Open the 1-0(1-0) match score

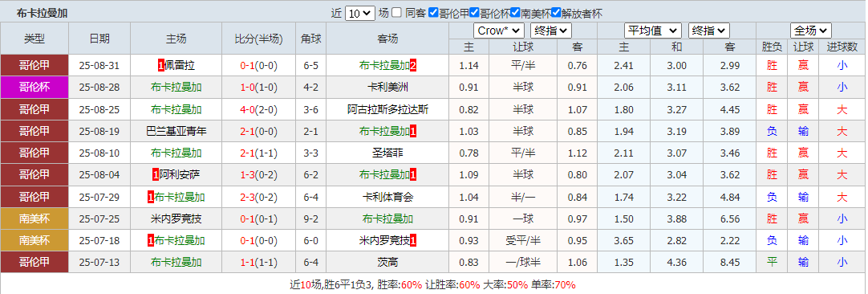[258, 87]
